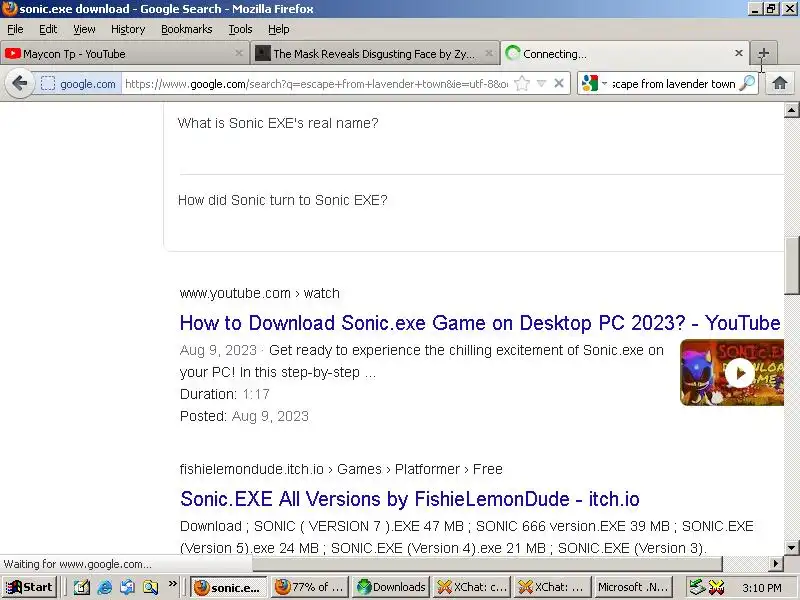Open the View menu

pyautogui.click(x=84, y=30)
